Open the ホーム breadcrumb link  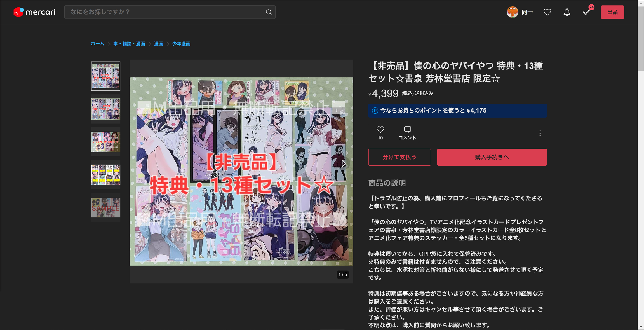point(97,44)
